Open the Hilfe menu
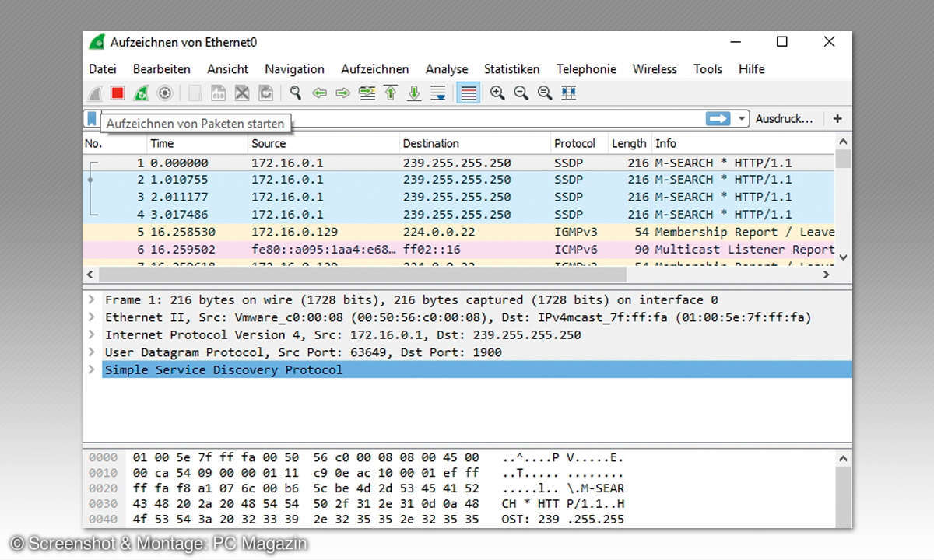This screenshot has height=560, width=934. [752, 69]
